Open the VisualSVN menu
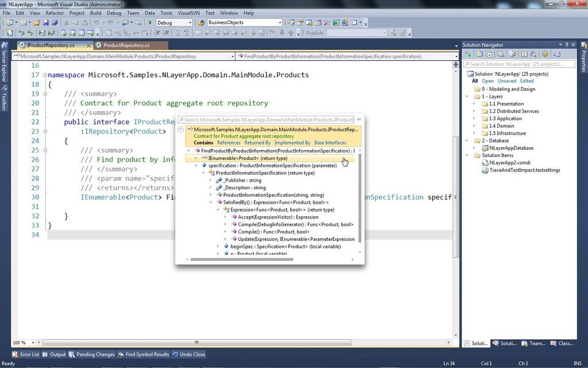Viewport: 588px width, 368px height. [188, 13]
